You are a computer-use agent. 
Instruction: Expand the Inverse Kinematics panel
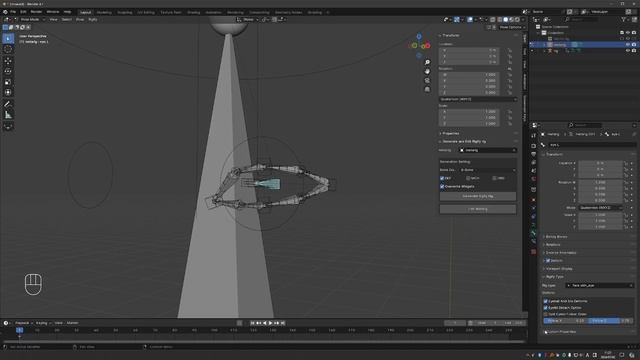pos(561,253)
